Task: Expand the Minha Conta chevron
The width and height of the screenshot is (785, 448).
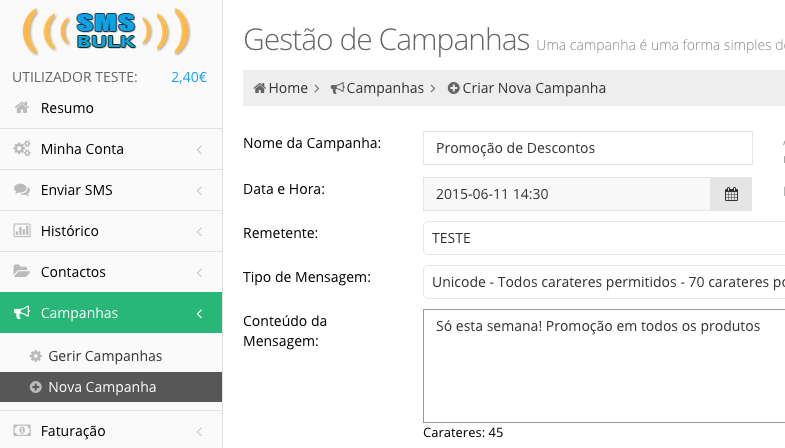Action: coord(199,149)
